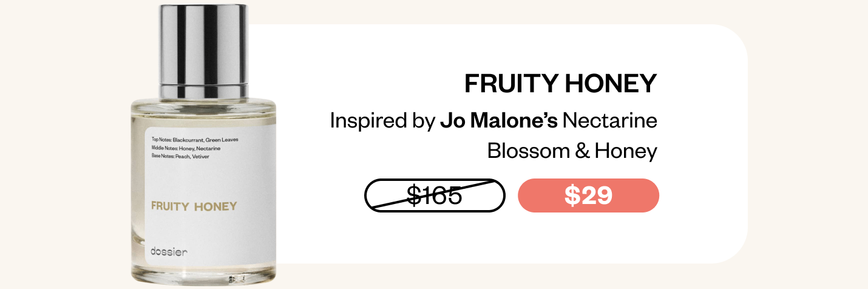Click the bold Jo Malone's text

(499, 120)
